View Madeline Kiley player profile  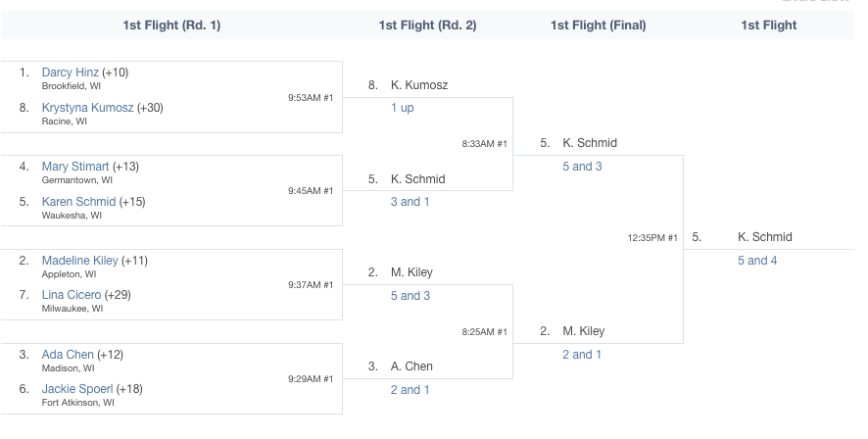79,261
